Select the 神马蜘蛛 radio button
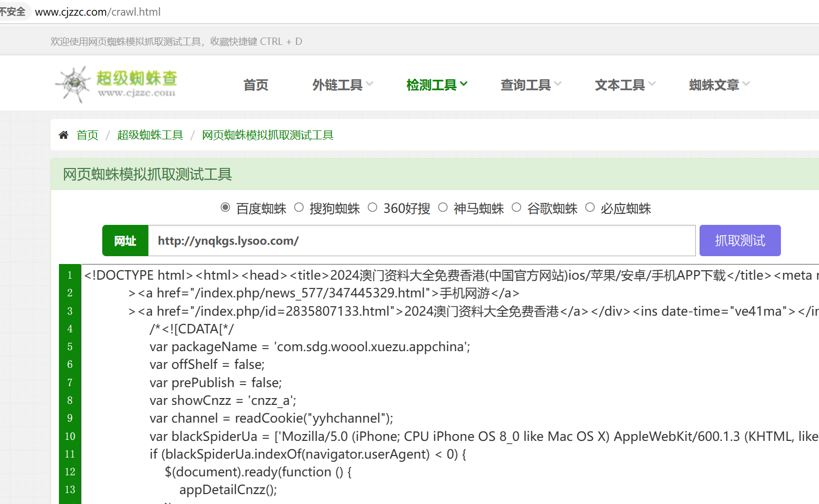Screen dimensions: 819x504 [x=443, y=208]
